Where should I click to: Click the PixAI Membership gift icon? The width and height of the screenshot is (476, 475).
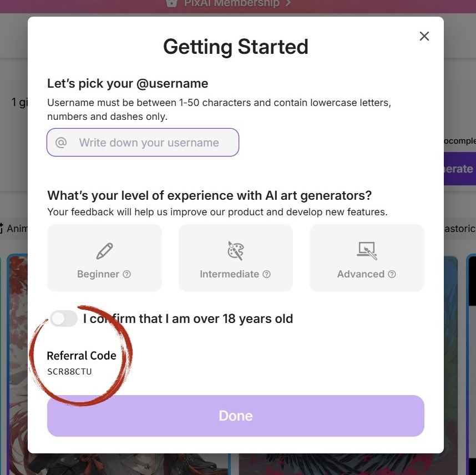pyautogui.click(x=171, y=3)
